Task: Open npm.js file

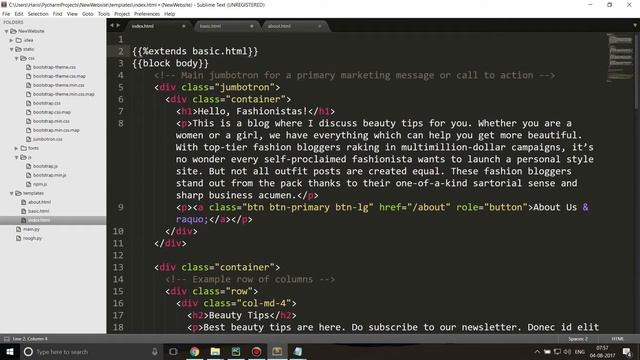Action: (x=40, y=184)
